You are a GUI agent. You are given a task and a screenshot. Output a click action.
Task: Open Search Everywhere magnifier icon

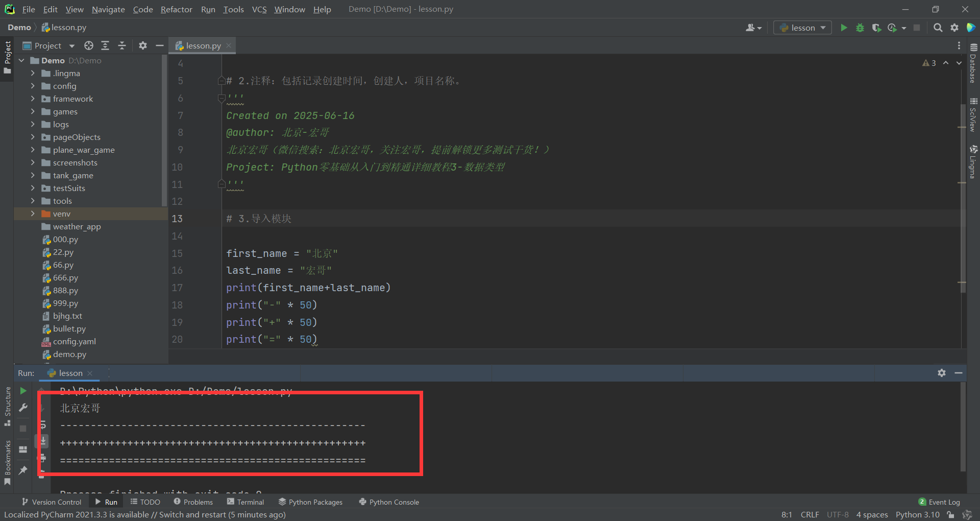click(938, 28)
